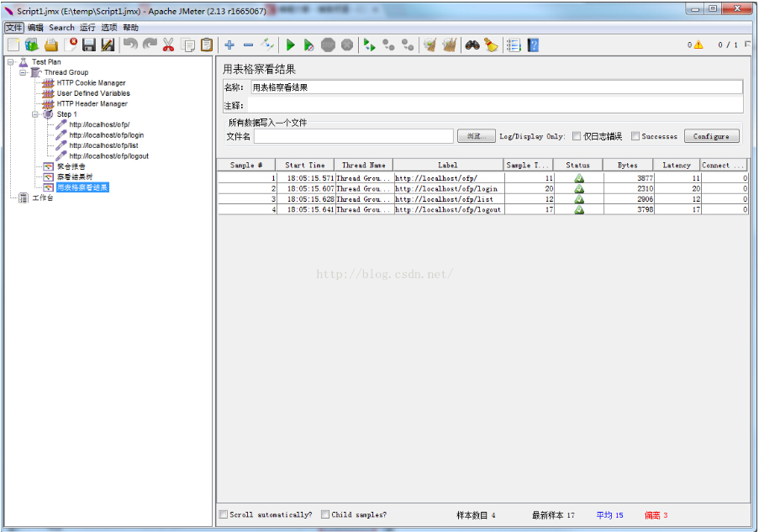Collapse the Thread Group tree node
This screenshot has width=759, height=532.
click(23, 72)
